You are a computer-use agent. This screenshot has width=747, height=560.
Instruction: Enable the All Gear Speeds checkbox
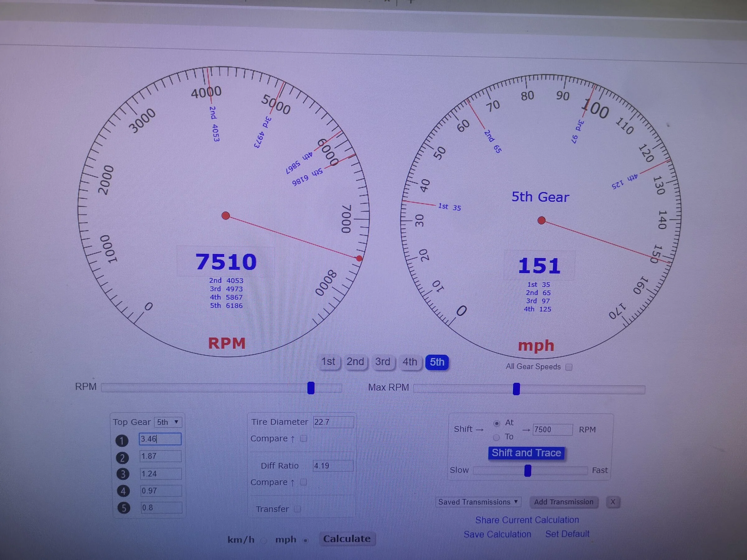tap(569, 367)
